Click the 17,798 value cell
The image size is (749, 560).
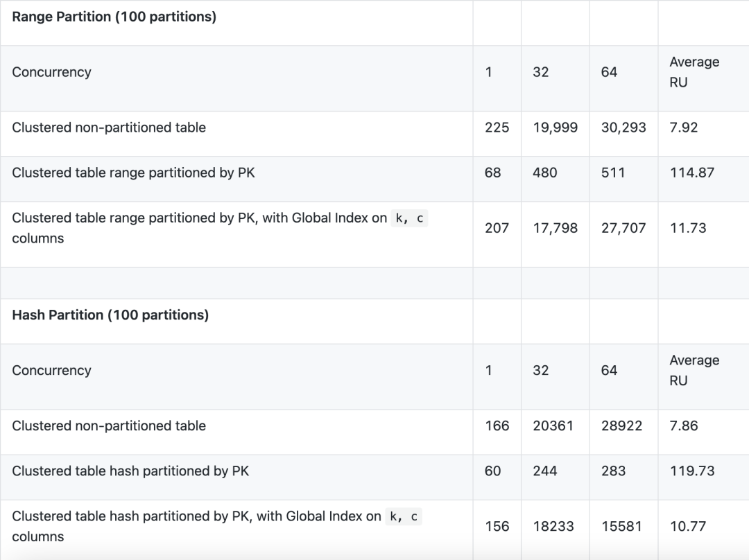555,228
